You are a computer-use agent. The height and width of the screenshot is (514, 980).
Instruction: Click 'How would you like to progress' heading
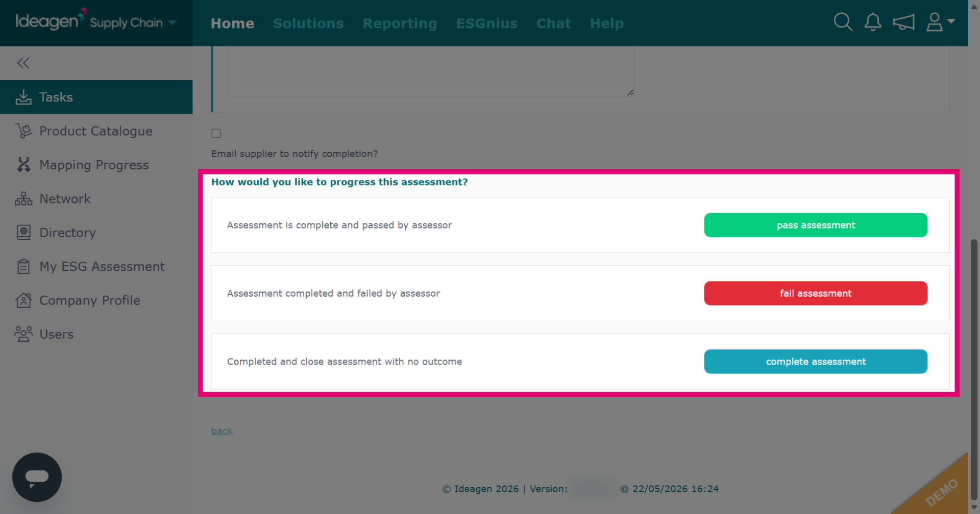point(339,182)
